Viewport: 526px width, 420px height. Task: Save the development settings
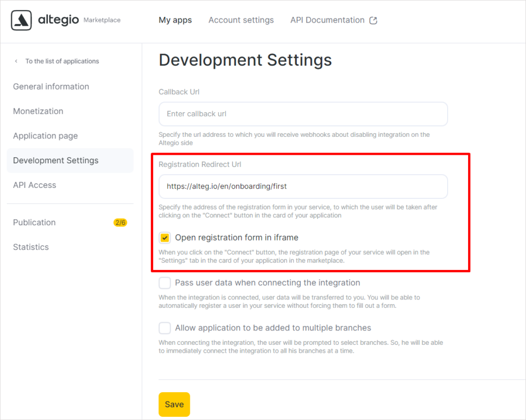174,404
